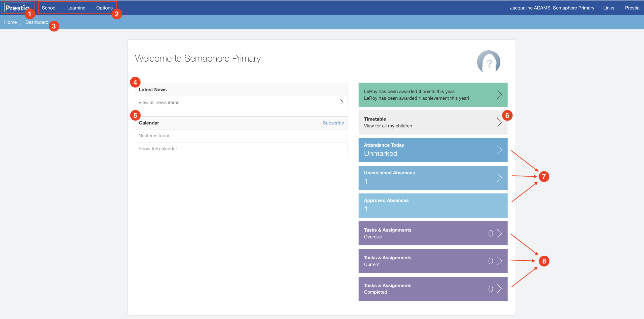Image resolution: width=644 pixels, height=319 pixels.
Task: Click the No items found calendar row
Action: point(241,136)
